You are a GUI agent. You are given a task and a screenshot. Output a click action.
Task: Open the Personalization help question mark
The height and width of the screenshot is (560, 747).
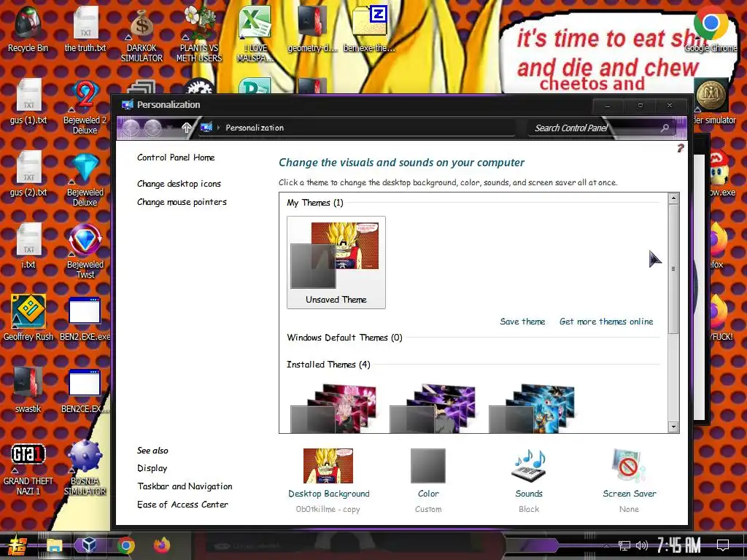click(681, 148)
